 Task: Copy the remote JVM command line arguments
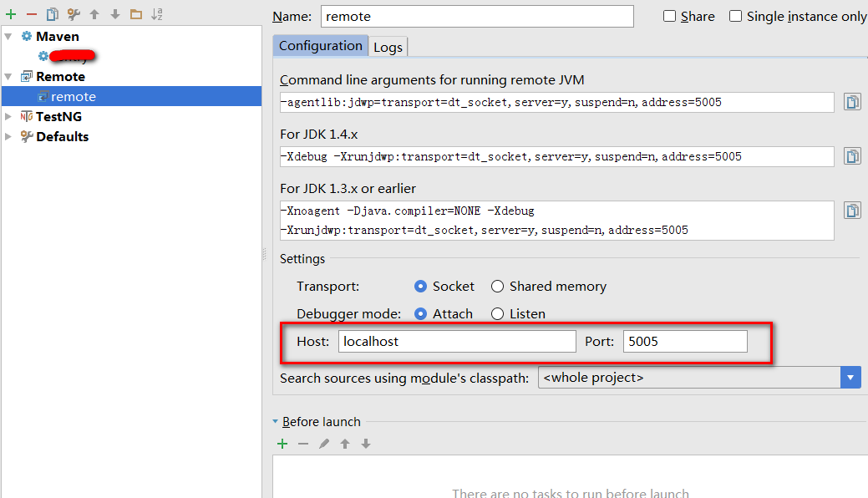point(851,102)
